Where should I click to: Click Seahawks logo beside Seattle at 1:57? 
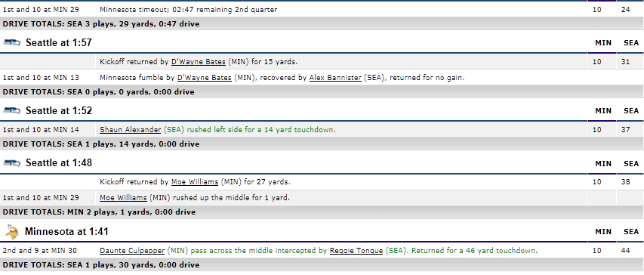coord(12,42)
